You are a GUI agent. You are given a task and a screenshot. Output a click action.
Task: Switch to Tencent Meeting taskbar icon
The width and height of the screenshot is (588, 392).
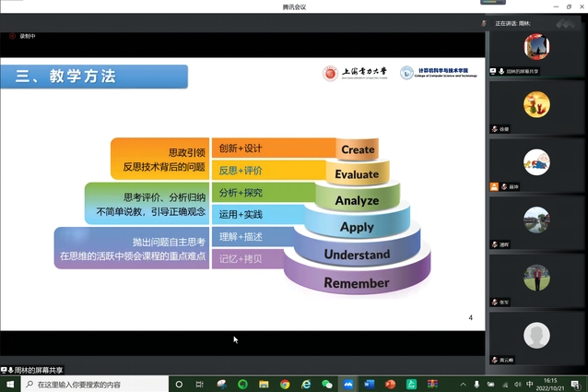pyautogui.click(x=348, y=384)
